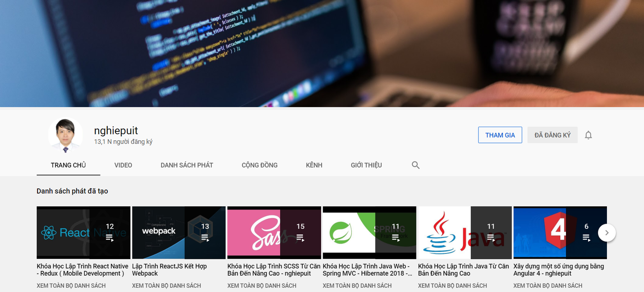Image resolution: width=644 pixels, height=292 pixels.
Task: Open full Angular 4 playlist link
Action: tap(548, 286)
